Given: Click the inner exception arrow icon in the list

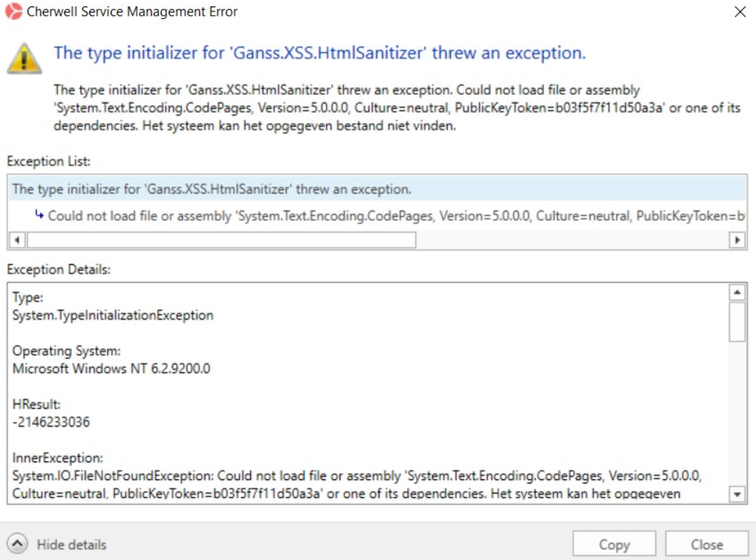Looking at the screenshot, I should pos(39,214).
